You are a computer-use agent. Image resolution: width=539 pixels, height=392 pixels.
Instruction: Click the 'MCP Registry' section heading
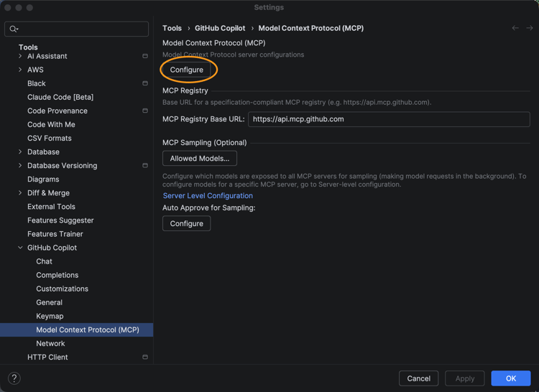(x=185, y=90)
